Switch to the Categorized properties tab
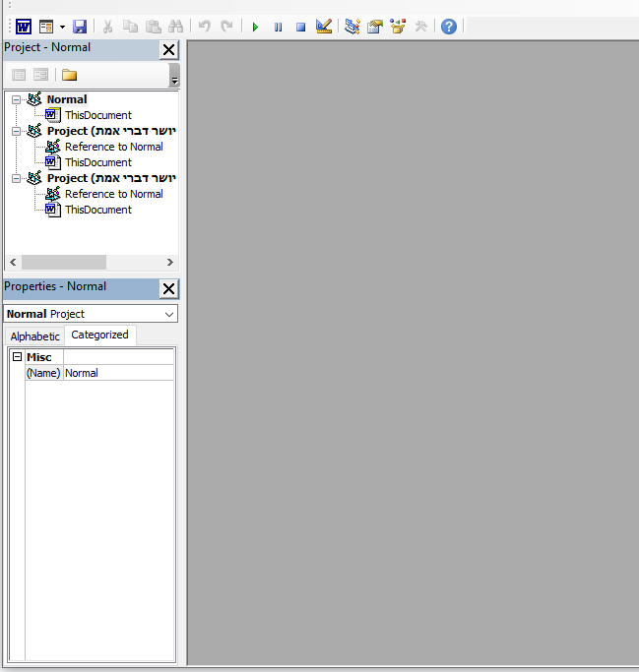Viewport: 639px width, 672px height. pyautogui.click(x=99, y=336)
